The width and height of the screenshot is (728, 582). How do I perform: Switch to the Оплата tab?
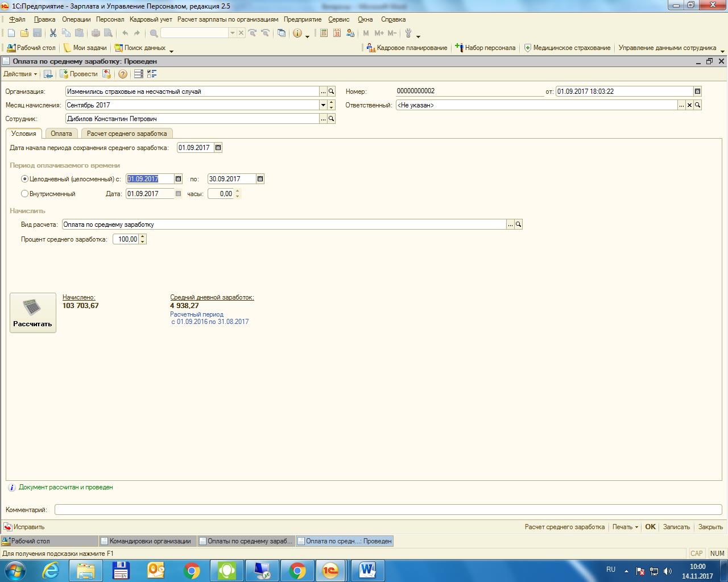point(61,134)
